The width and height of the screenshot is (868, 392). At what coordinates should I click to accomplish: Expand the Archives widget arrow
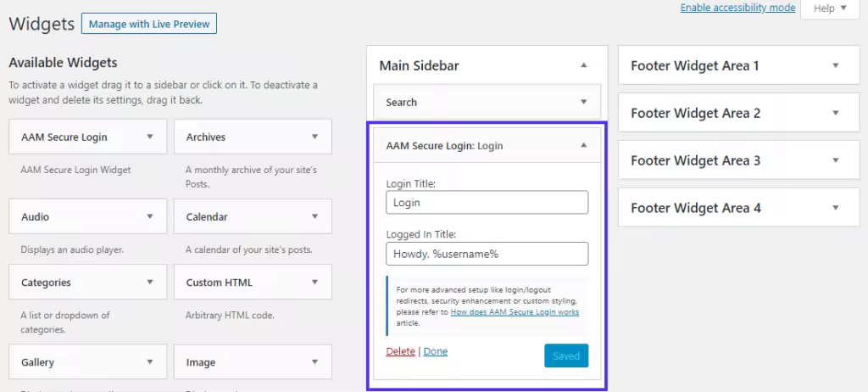314,137
